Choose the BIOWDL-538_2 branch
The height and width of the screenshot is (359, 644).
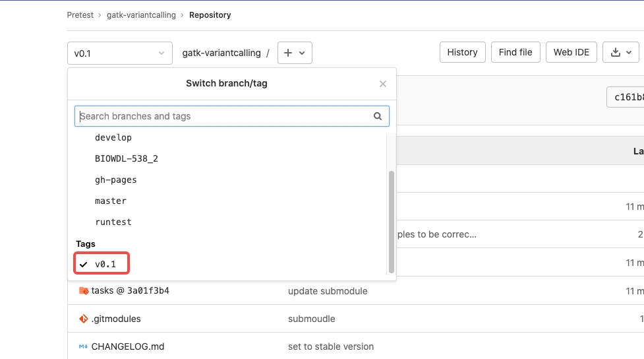pyautogui.click(x=127, y=158)
